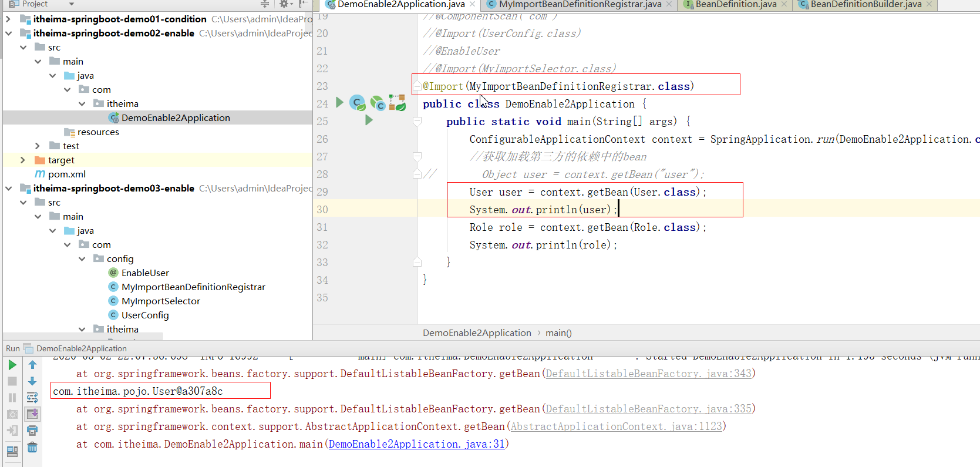Collapse the config package in demo03
The width and height of the screenshot is (980, 467).
click(x=82, y=258)
